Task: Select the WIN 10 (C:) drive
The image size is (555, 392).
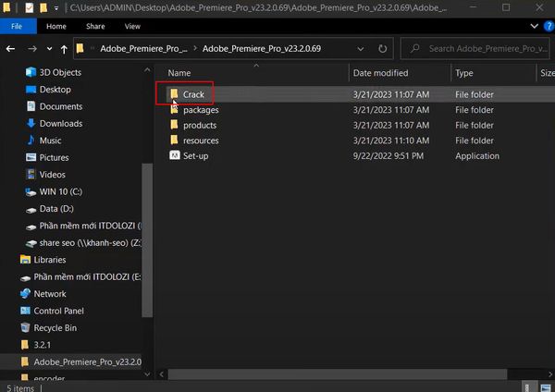Action: (63, 191)
